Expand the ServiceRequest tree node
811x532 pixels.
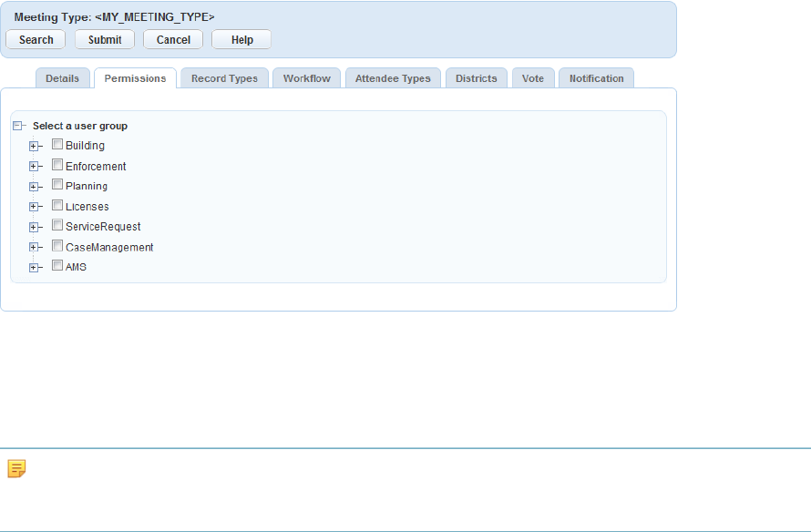[x=34, y=228]
